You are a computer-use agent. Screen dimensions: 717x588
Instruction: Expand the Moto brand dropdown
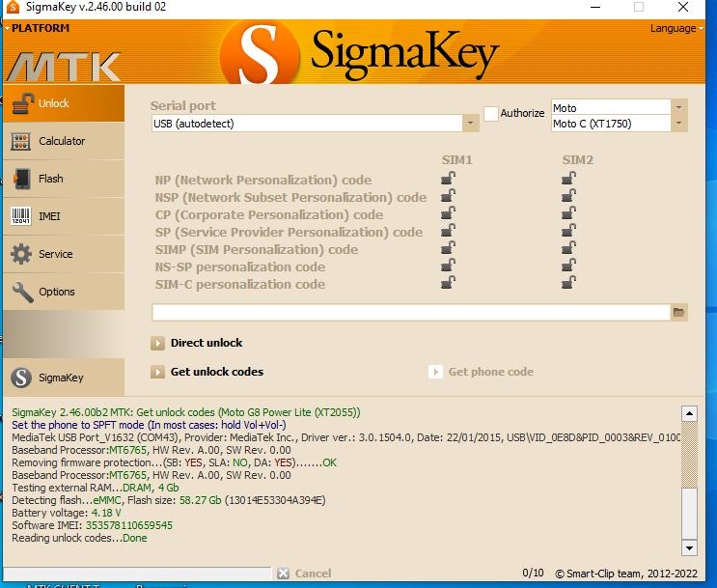coord(678,107)
